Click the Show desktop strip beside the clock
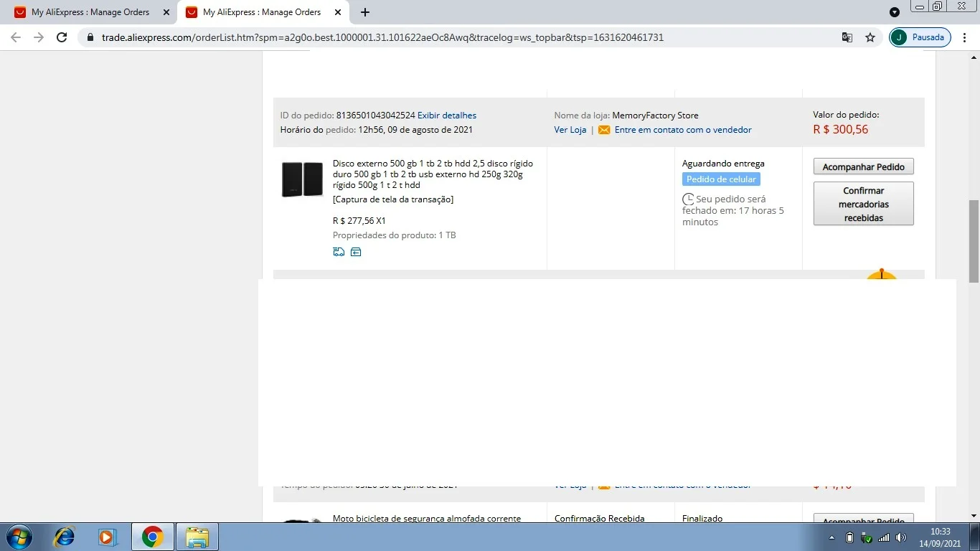 click(x=975, y=537)
